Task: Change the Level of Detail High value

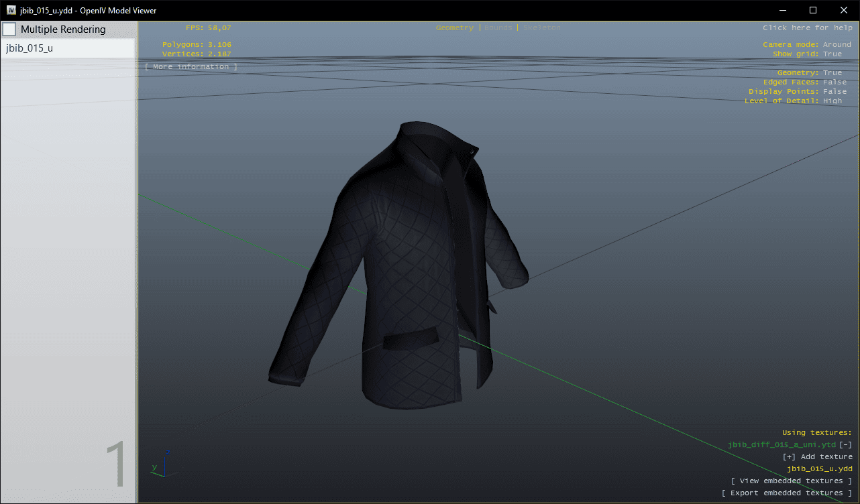Action: 832,101
